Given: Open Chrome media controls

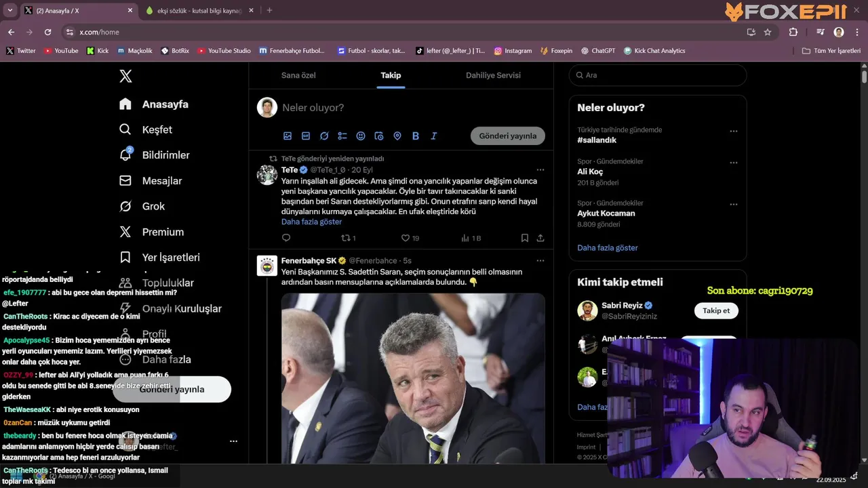Looking at the screenshot, I should pyautogui.click(x=821, y=32).
